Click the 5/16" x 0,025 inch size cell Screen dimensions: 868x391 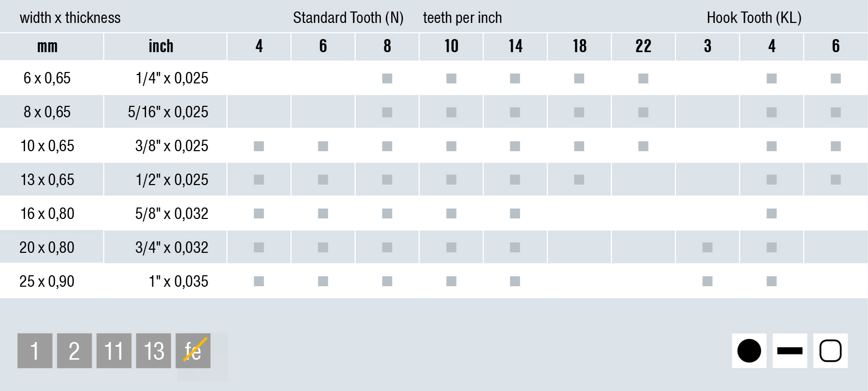click(x=168, y=112)
